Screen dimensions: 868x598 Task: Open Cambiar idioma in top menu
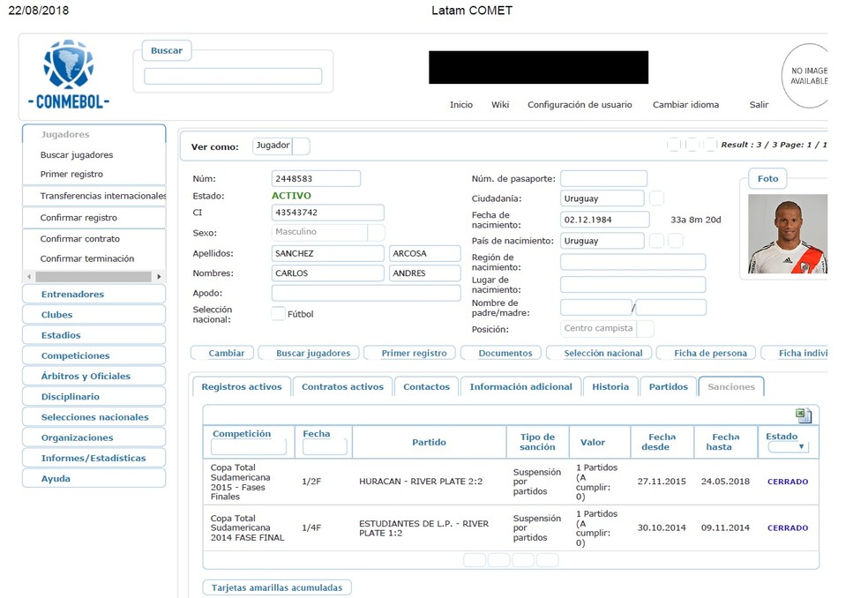coord(685,105)
